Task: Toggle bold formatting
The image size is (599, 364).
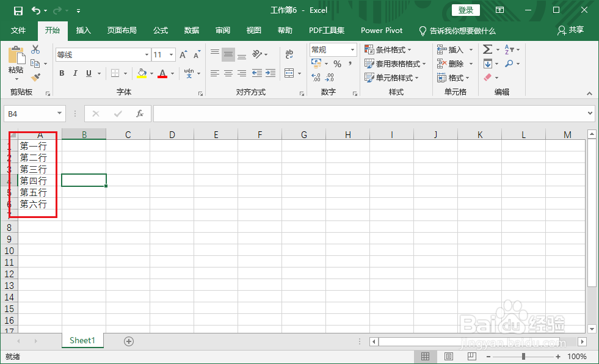Action: coord(62,73)
